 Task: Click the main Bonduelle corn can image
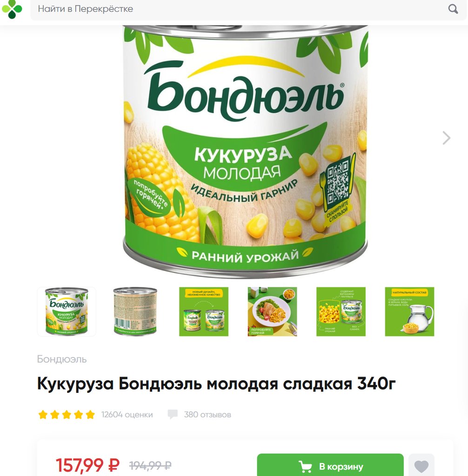click(x=245, y=152)
